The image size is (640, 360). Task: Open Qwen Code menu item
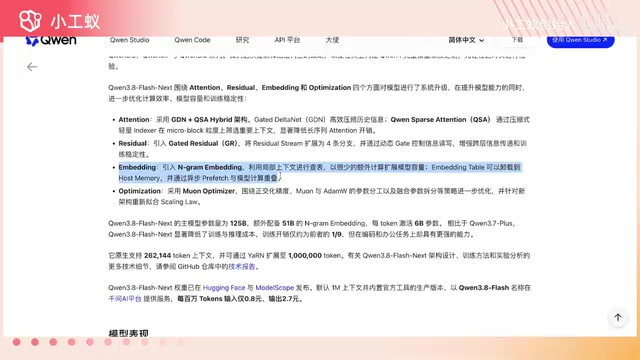pyautogui.click(x=192, y=40)
